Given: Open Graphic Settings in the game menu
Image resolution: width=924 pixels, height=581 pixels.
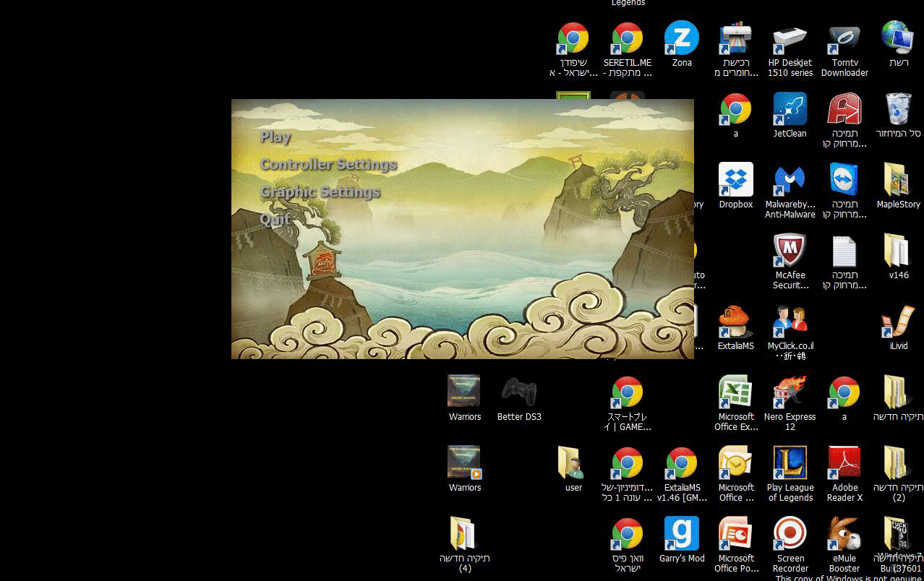Looking at the screenshot, I should [x=320, y=191].
